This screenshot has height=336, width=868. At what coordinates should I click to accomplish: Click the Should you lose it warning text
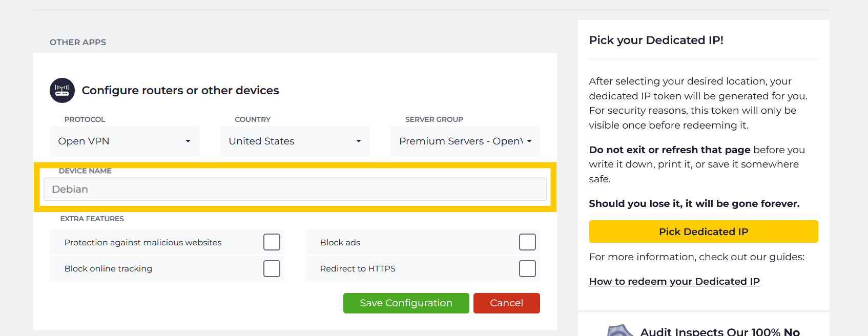[x=694, y=204]
